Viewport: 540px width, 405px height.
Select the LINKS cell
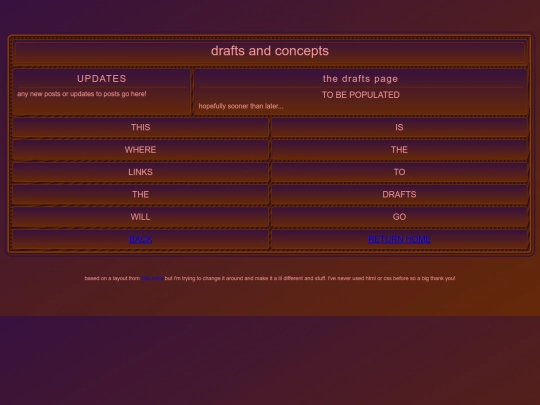[141, 172]
